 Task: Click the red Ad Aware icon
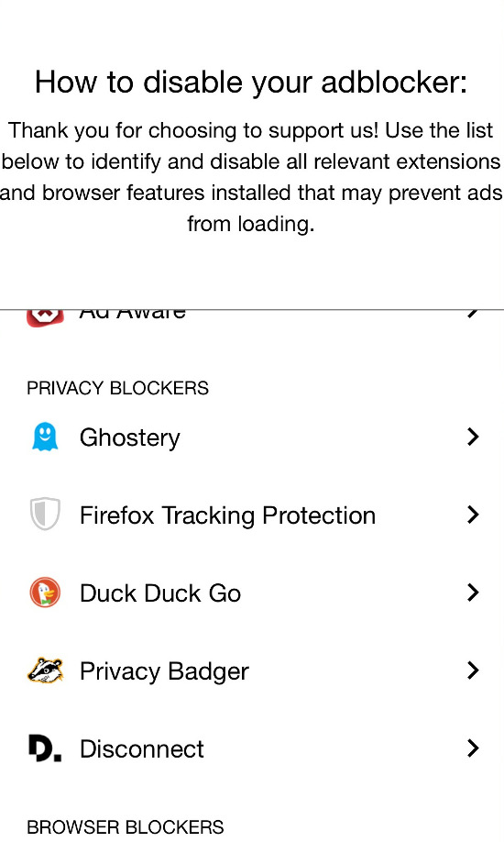(x=45, y=316)
